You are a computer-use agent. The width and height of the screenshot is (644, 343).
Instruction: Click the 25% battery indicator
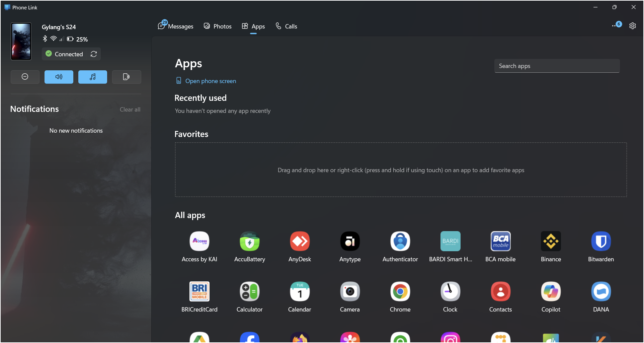[77, 39]
